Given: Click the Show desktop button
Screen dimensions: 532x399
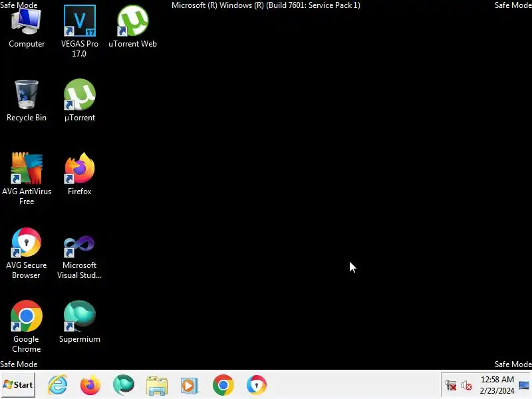Looking at the screenshot, I should click(524, 385).
